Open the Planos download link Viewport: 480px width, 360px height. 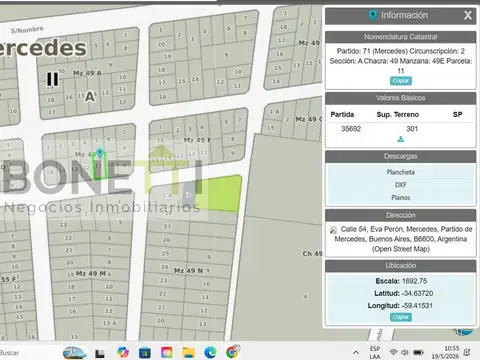pos(401,198)
